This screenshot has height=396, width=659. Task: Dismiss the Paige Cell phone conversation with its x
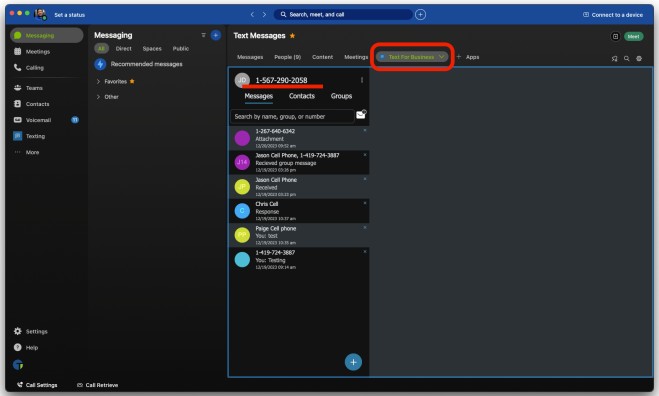pos(365,227)
